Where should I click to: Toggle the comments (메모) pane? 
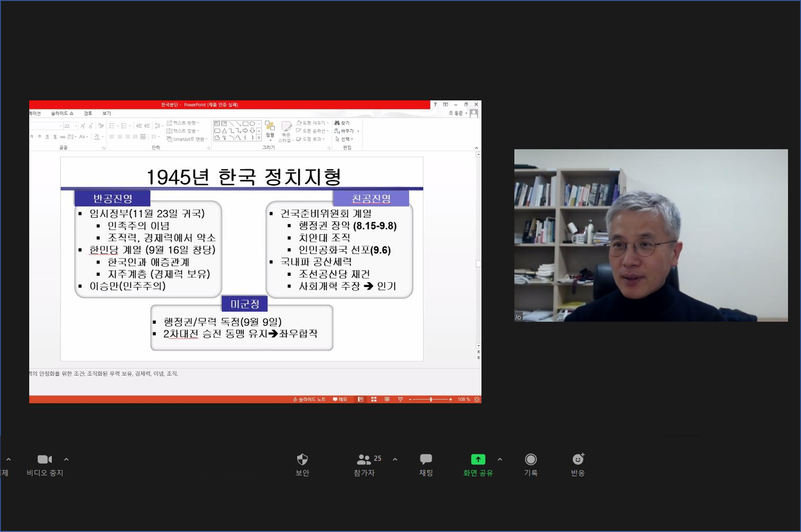pyautogui.click(x=340, y=399)
